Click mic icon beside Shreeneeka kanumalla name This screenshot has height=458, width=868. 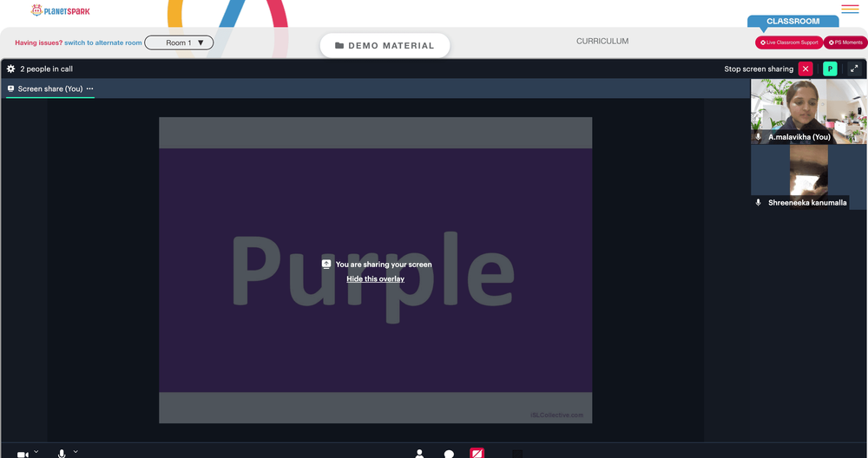pyautogui.click(x=759, y=202)
